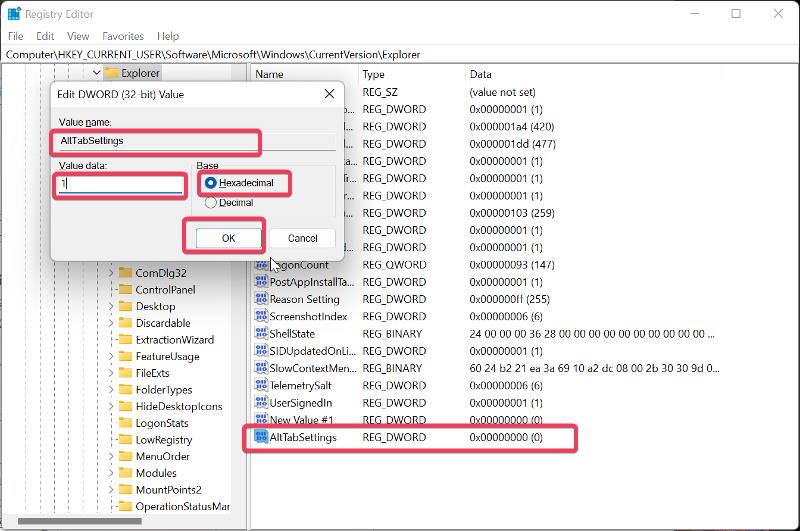Click the 0x000001a4 (420) data value
Image resolution: width=800 pixels, height=531 pixels.
[511, 127]
